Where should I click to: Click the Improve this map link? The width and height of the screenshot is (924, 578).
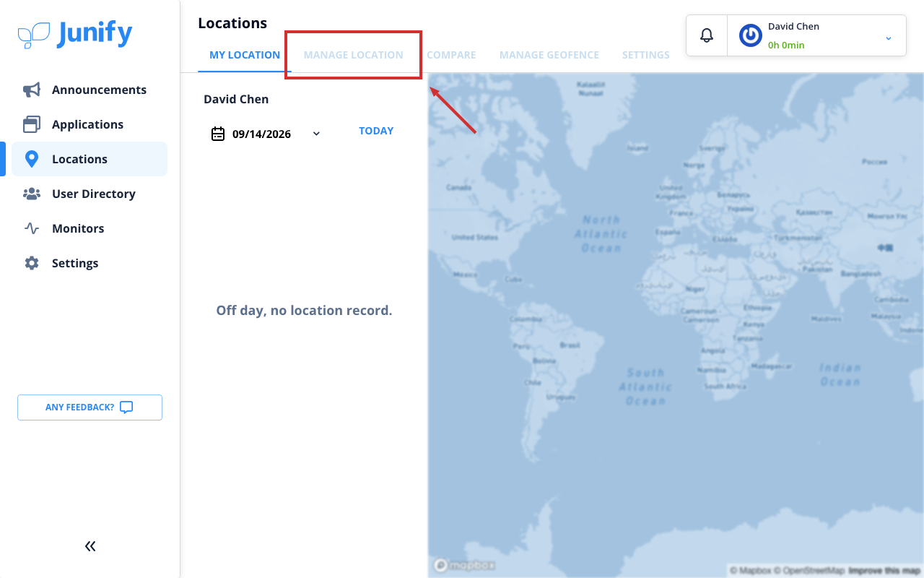point(884,571)
